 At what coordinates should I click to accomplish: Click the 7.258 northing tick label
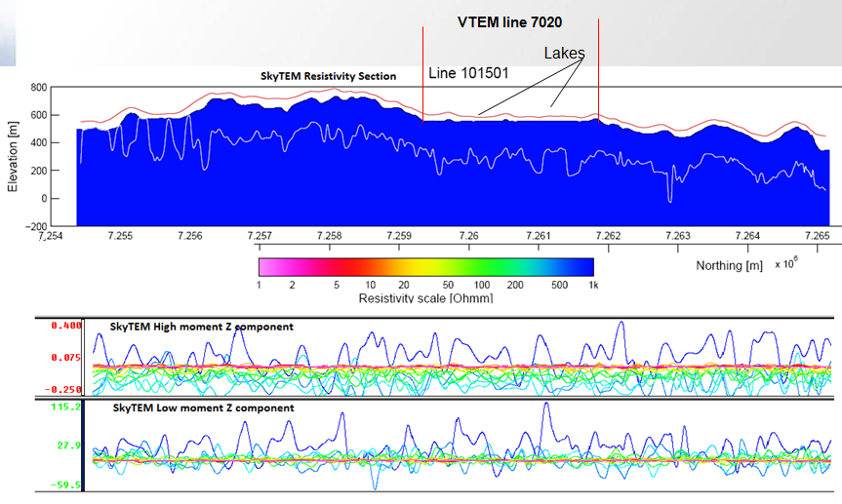coord(329,236)
